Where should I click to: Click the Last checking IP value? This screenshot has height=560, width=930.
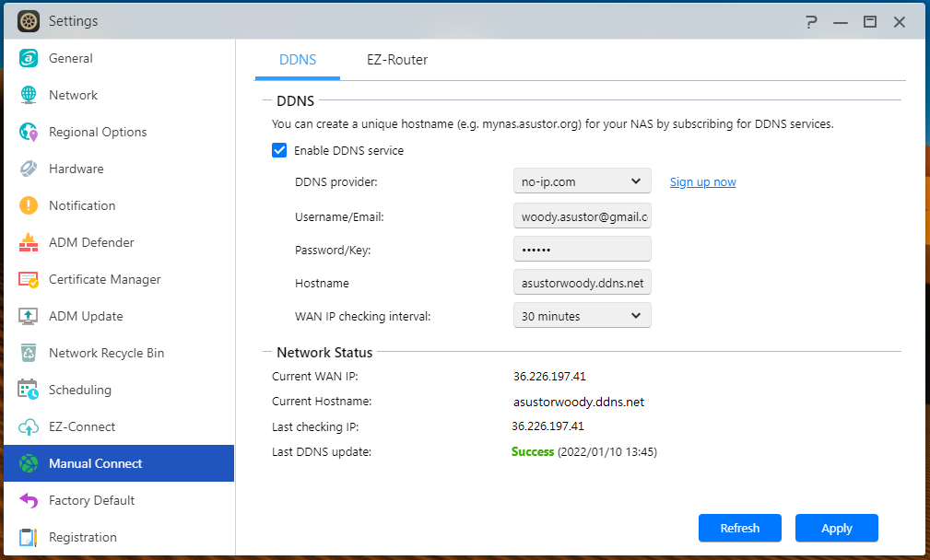pyautogui.click(x=547, y=426)
